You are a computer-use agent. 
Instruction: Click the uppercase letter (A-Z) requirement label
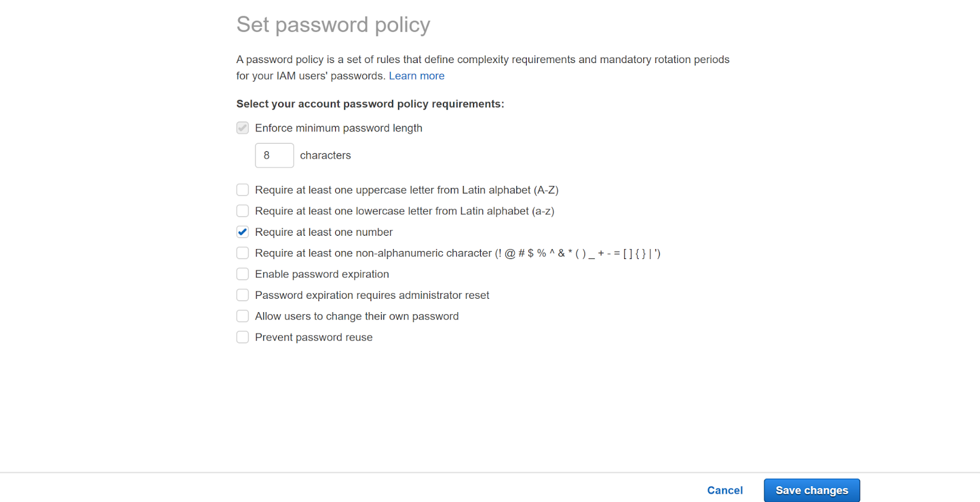406,190
